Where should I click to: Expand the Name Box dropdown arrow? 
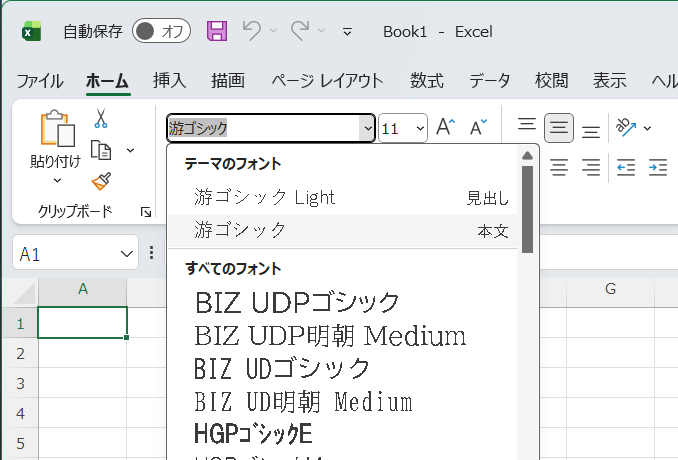[x=126, y=254]
